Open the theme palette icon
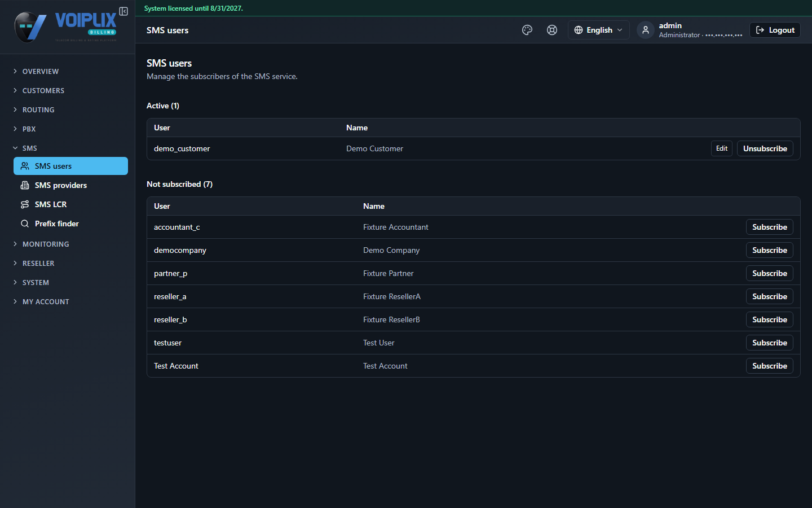 [527, 30]
